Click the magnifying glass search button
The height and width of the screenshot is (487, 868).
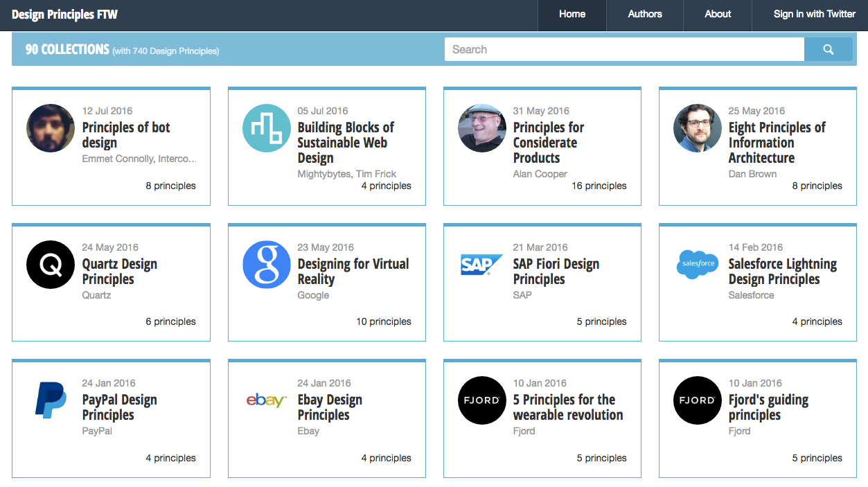pos(828,49)
